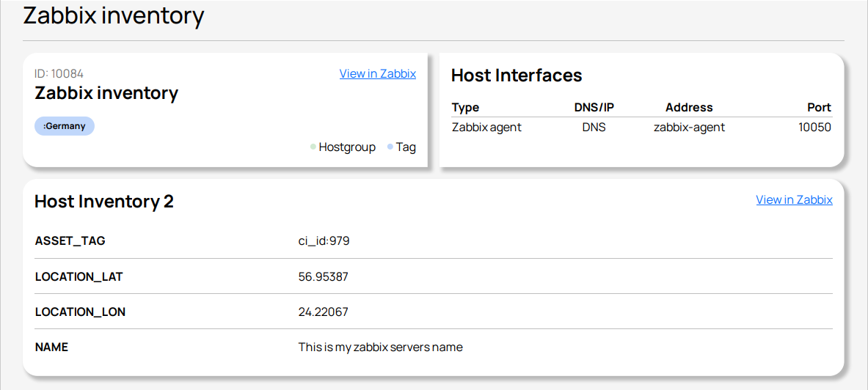
Task: Click the Zabbix inventory host card title
Action: pyautogui.click(x=106, y=93)
